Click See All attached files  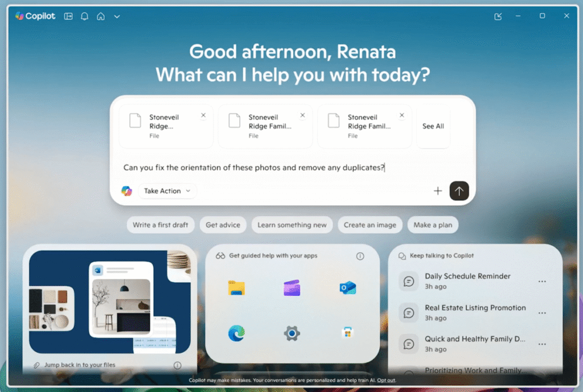[433, 126]
